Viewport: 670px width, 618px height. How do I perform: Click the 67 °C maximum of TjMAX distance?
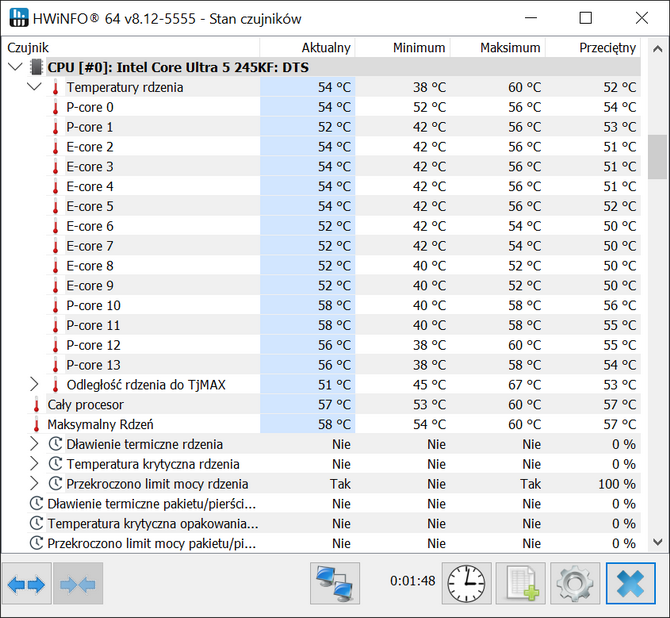coord(524,385)
